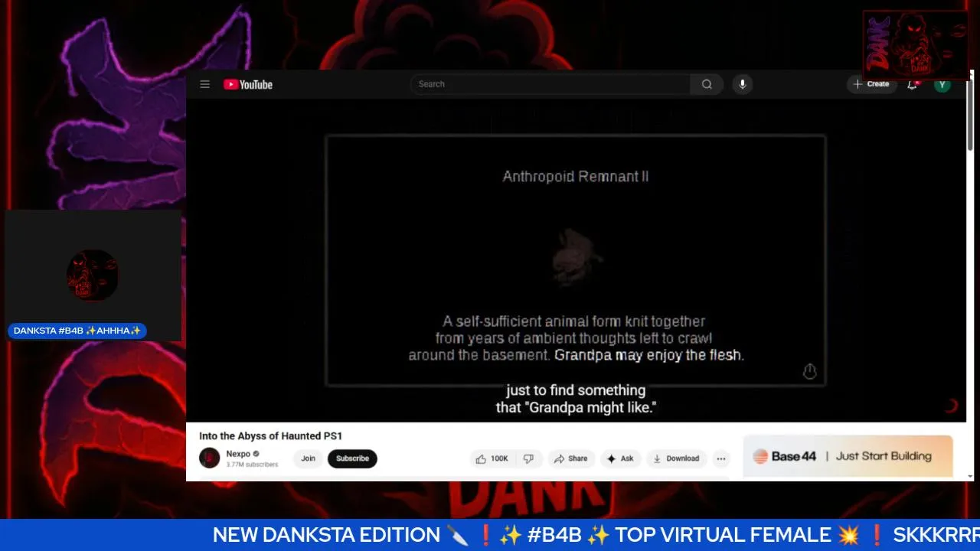Viewport: 980px width, 551px height.
Task: Click the Danksta streamer avatar circle
Action: pyautogui.click(x=92, y=275)
